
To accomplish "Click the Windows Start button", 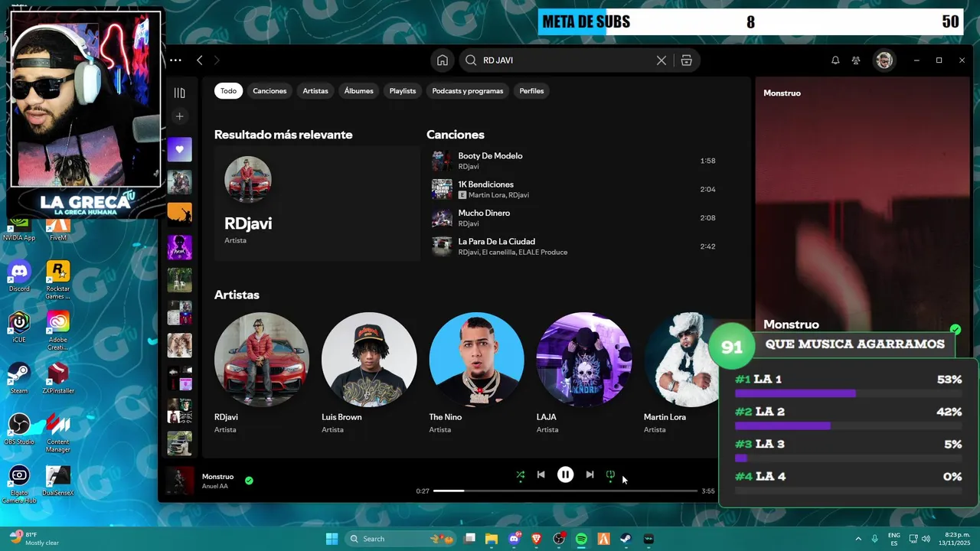I will tap(332, 539).
